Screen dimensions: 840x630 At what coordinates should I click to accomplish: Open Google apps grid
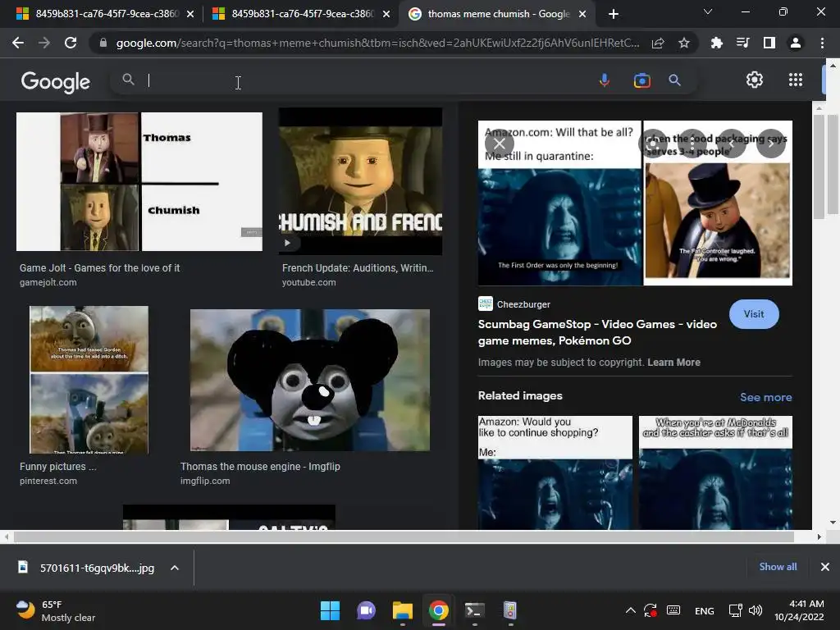[796, 80]
